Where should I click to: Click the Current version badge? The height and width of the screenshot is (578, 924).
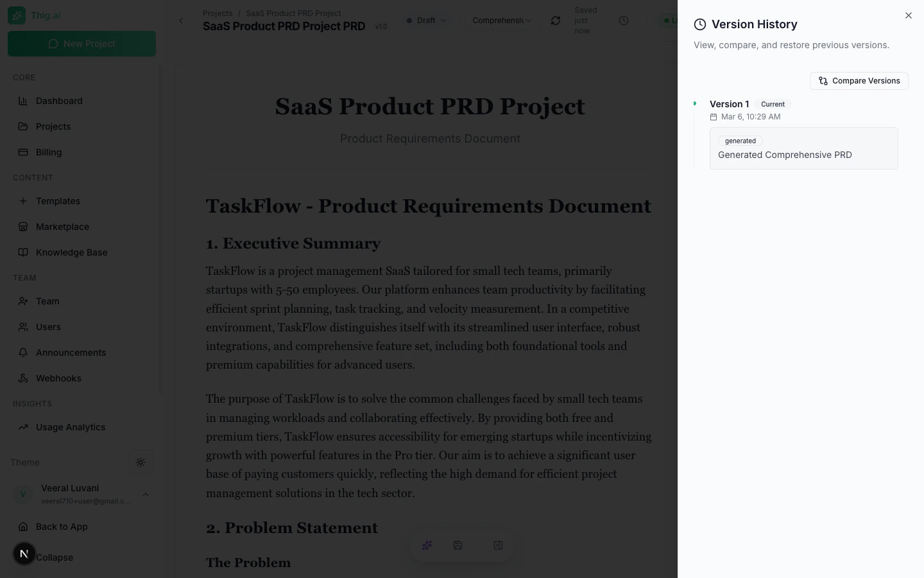click(x=773, y=104)
